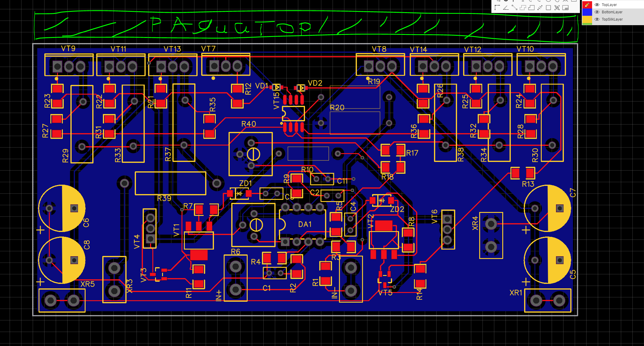Screen dimensions: 644x346
Task: Select the Dimension measure tool
Action: [x=540, y=8]
